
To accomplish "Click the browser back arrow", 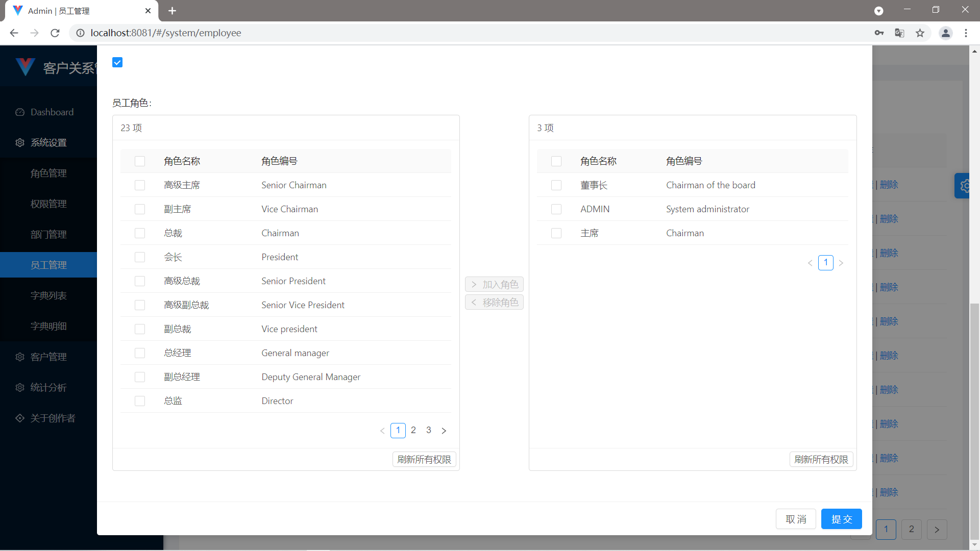I will click(14, 33).
